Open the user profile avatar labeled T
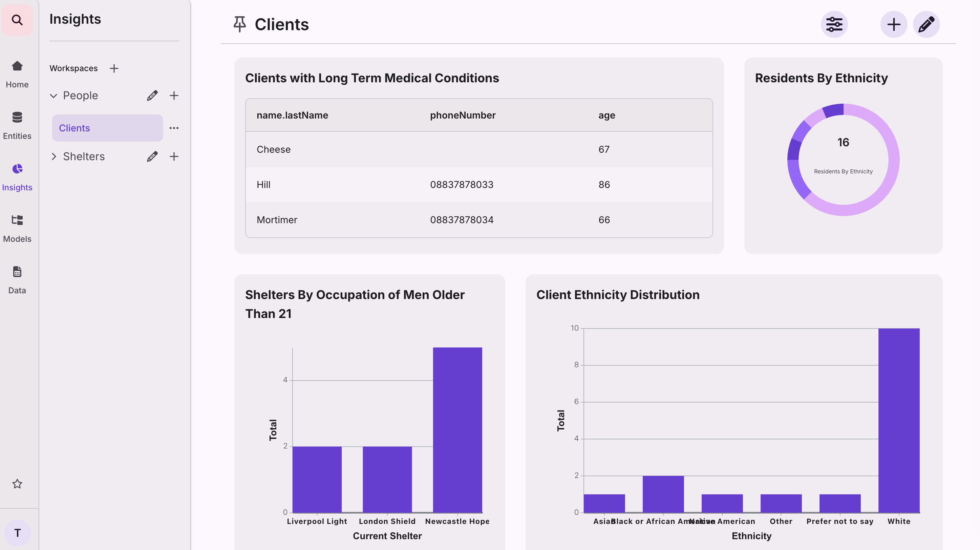980x550 pixels. pos(17,532)
